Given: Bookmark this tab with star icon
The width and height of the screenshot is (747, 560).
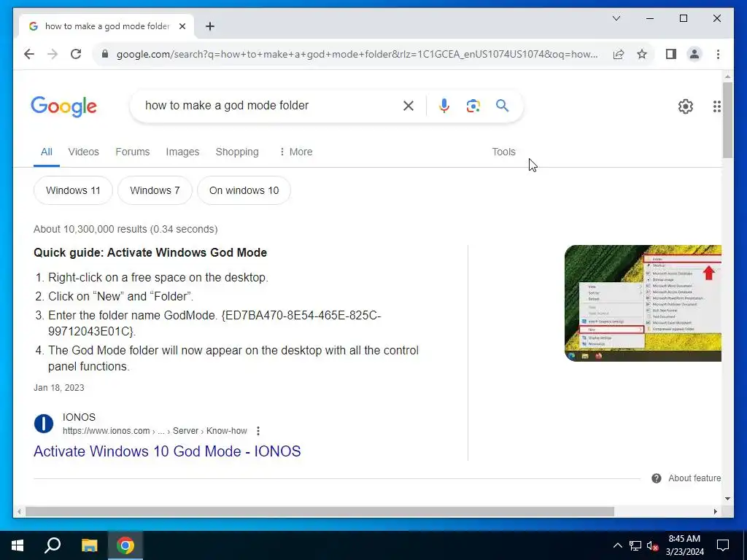Looking at the screenshot, I should click(642, 54).
